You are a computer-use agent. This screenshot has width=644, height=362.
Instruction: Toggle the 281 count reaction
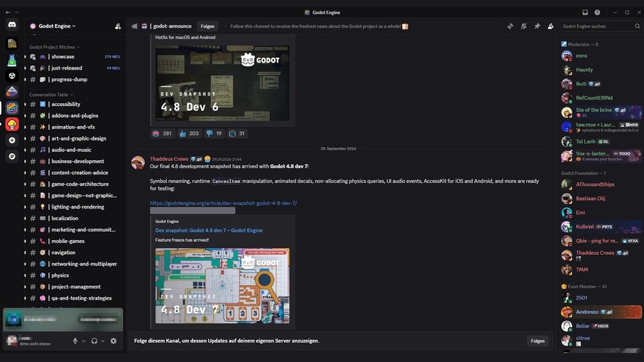pos(162,133)
